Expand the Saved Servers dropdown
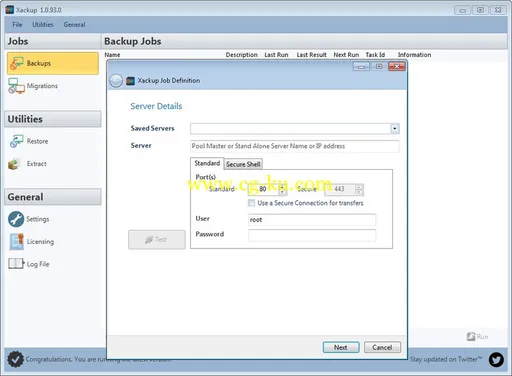This screenshot has height=376, width=512. coord(395,128)
